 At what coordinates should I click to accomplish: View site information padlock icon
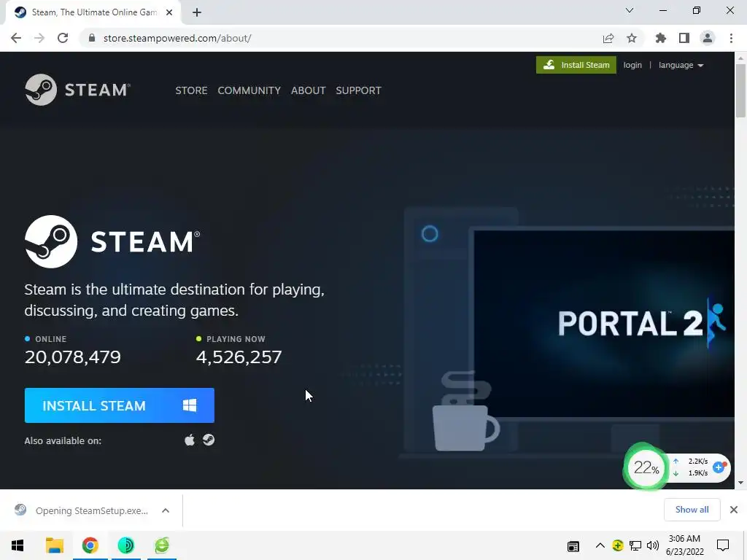coord(91,38)
